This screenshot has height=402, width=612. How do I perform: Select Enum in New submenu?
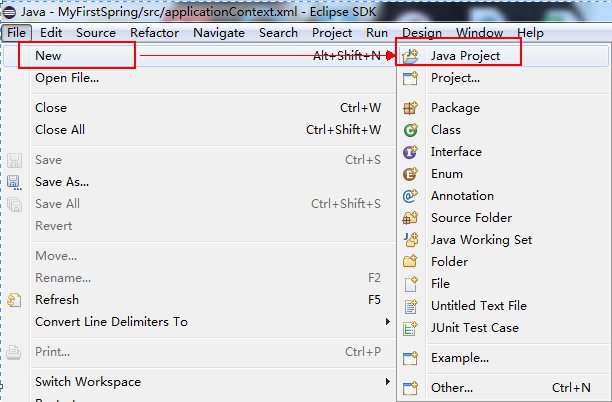tap(503, 174)
